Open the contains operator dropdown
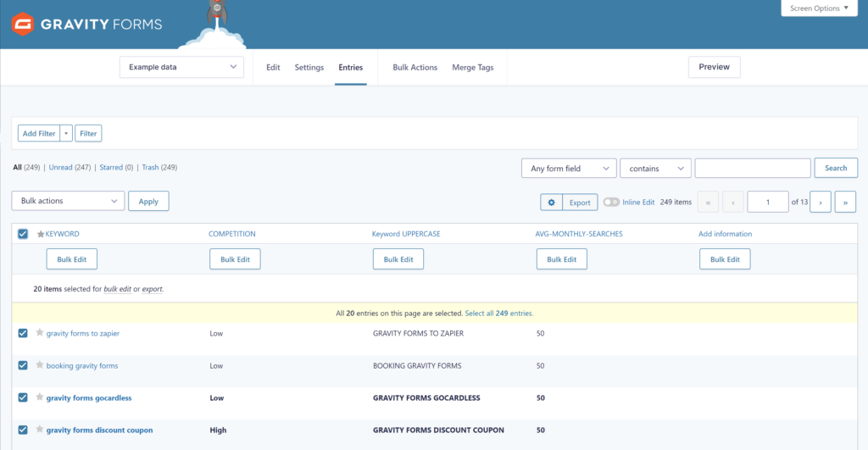868x450 pixels. coord(655,169)
